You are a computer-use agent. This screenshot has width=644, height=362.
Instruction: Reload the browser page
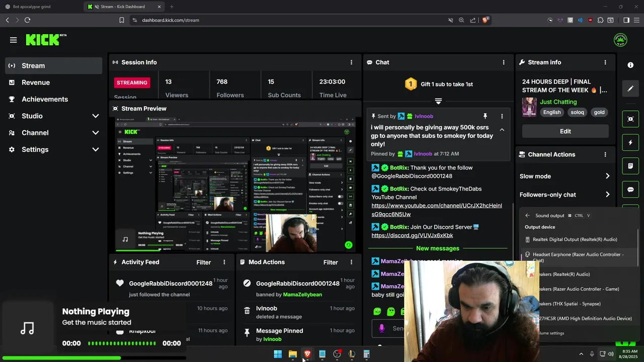tap(27, 20)
